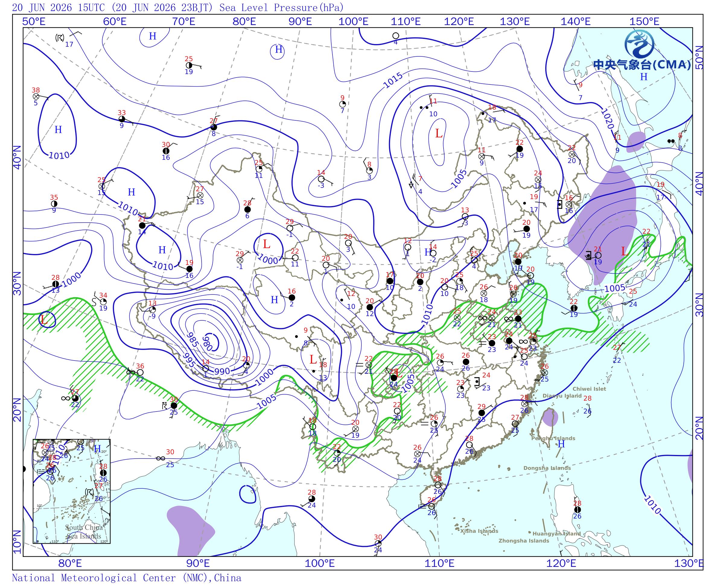Screen dimensions: 716x588
Task: Click the 140E longitude label
Action: pyautogui.click(x=575, y=22)
